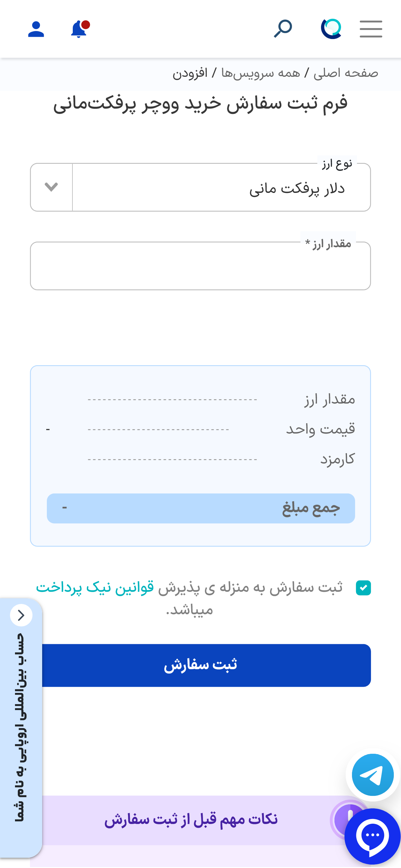Open the live chat bubble icon

pos(372,836)
